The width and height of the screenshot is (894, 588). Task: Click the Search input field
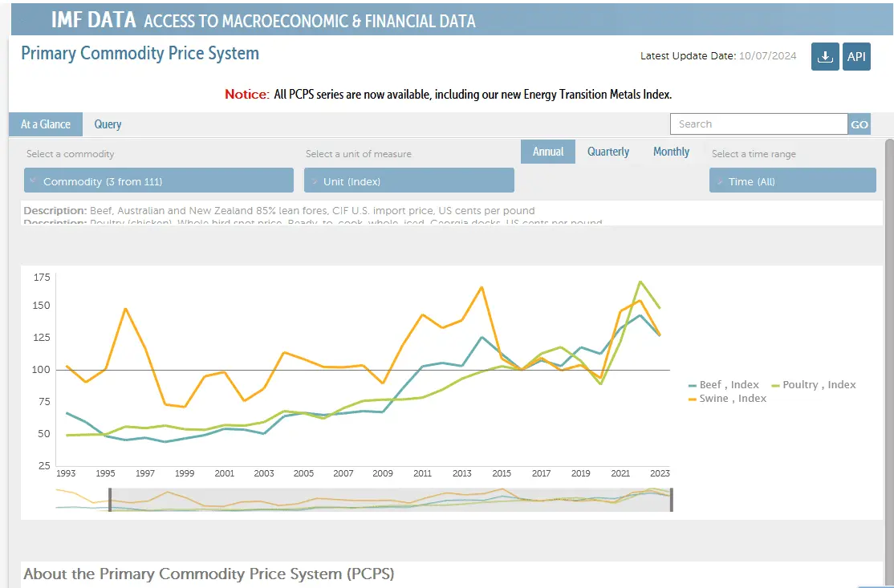pos(758,124)
